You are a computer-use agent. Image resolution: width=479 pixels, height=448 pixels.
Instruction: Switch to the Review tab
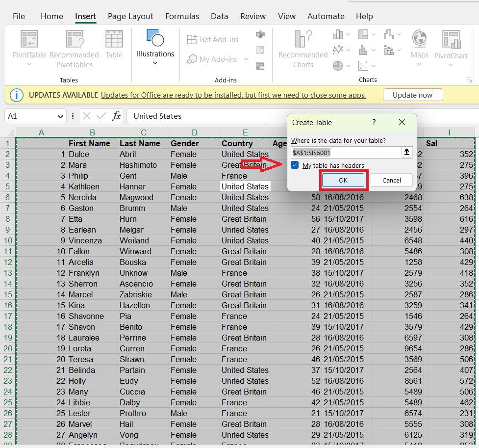(x=253, y=16)
